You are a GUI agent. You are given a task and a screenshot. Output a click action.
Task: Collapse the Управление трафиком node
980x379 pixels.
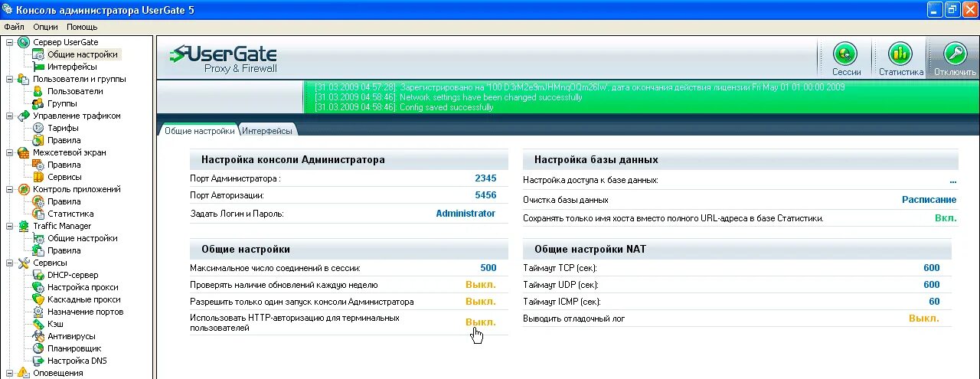coord(10,116)
